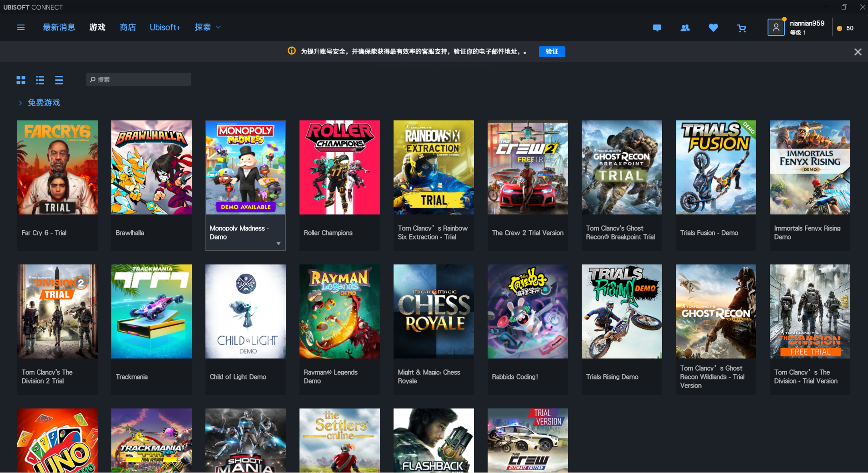Open Far Cry 6 Trial cover
Screen dimensions: 868x473
pyautogui.click(x=57, y=167)
